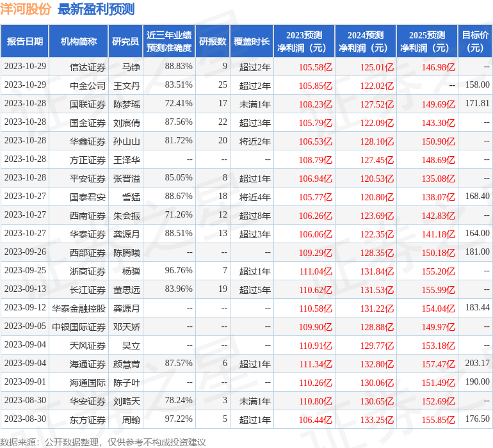Viewport: 493px width, 448px height.
Task: Select the 机构简称 column header
Action: pos(79,41)
